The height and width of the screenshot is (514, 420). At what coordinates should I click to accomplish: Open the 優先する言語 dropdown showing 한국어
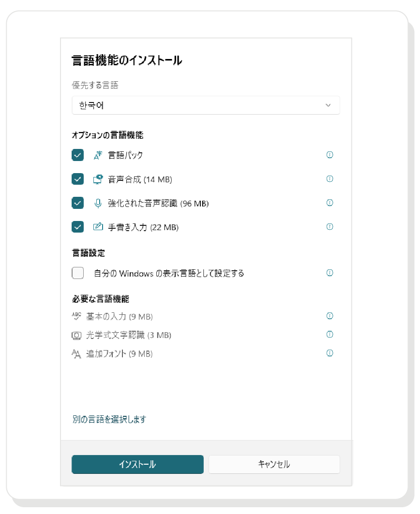206,105
